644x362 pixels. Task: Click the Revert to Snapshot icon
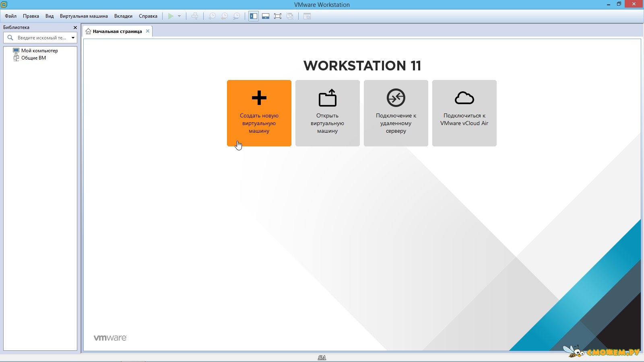click(224, 16)
